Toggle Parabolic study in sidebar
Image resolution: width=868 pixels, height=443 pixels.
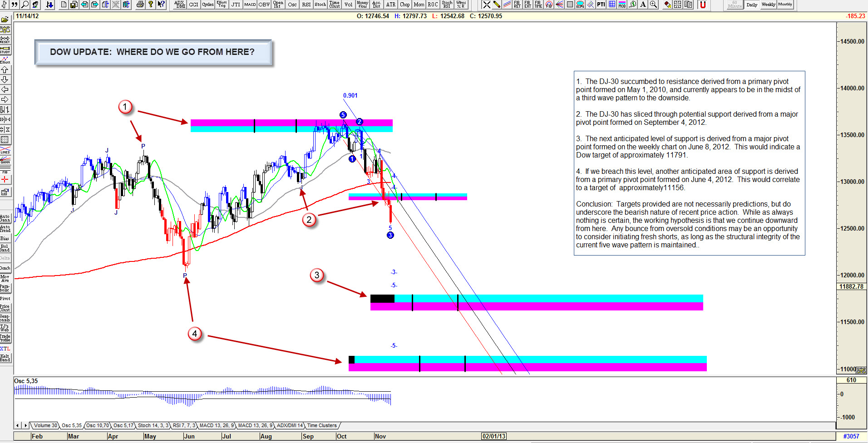[5, 288]
